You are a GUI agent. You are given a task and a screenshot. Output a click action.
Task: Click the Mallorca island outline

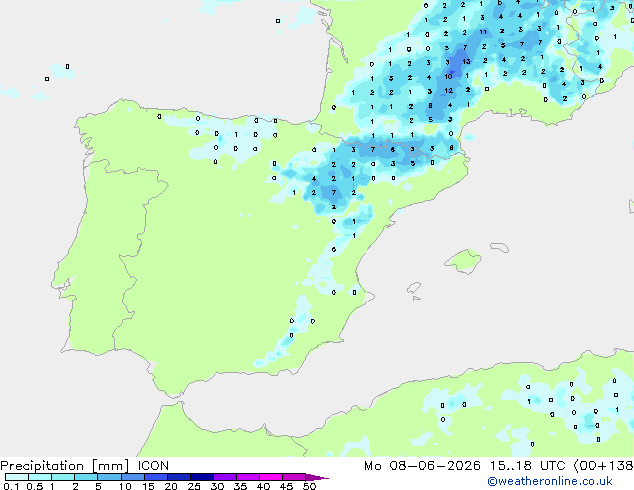point(463,261)
